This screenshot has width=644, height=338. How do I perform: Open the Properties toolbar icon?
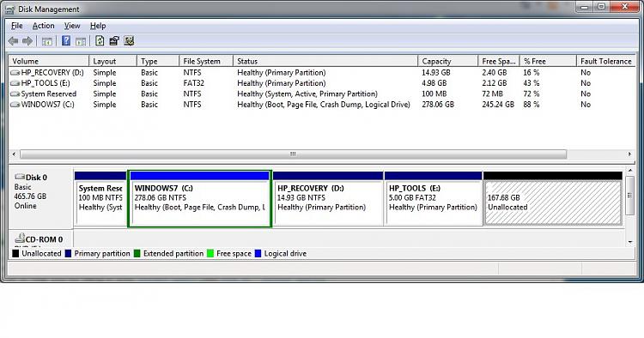click(114, 40)
